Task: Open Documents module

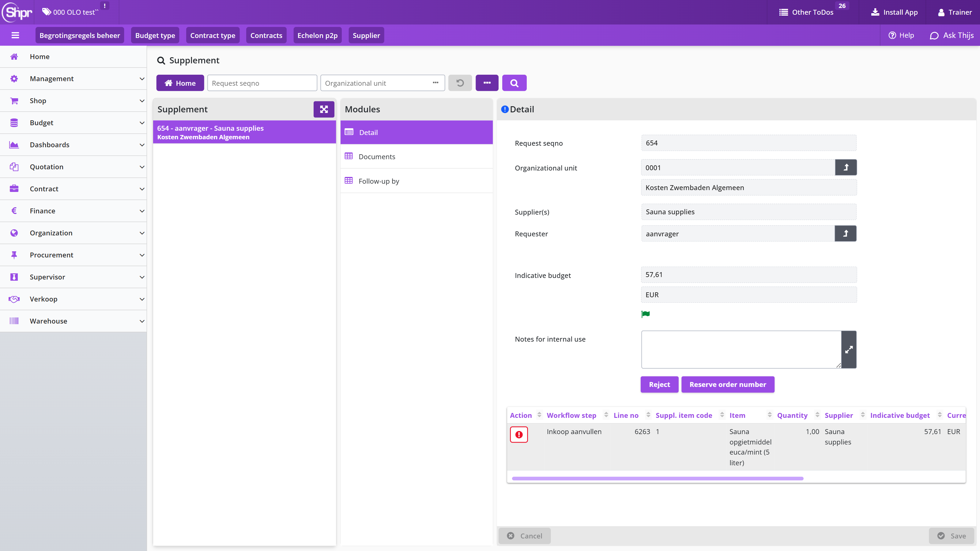Action: pyautogui.click(x=417, y=157)
